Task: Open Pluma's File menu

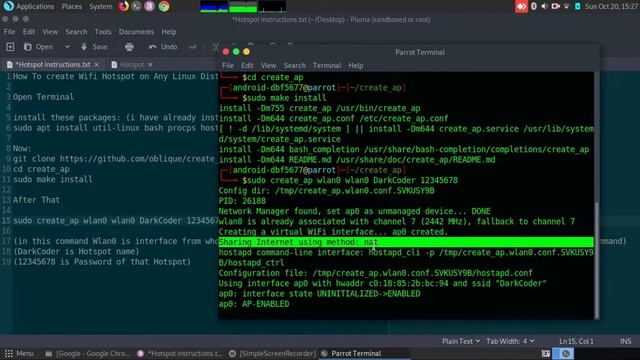Action: pos(9,32)
